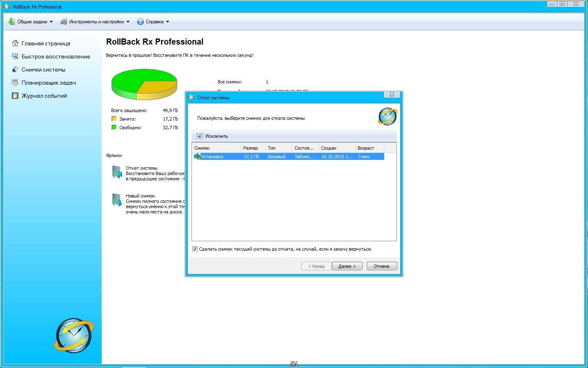
Task: Expand the Справка dropdown arrow
Action: 167,22
